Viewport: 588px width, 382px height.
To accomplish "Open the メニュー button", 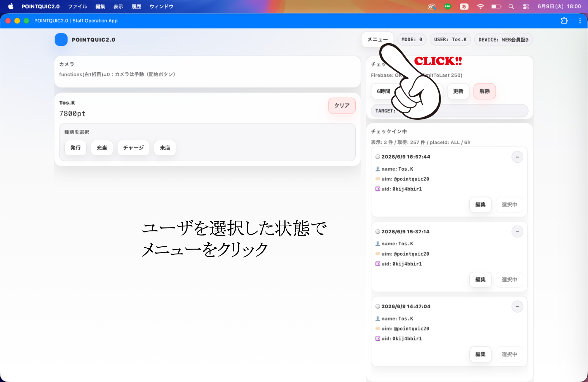I will tap(377, 40).
